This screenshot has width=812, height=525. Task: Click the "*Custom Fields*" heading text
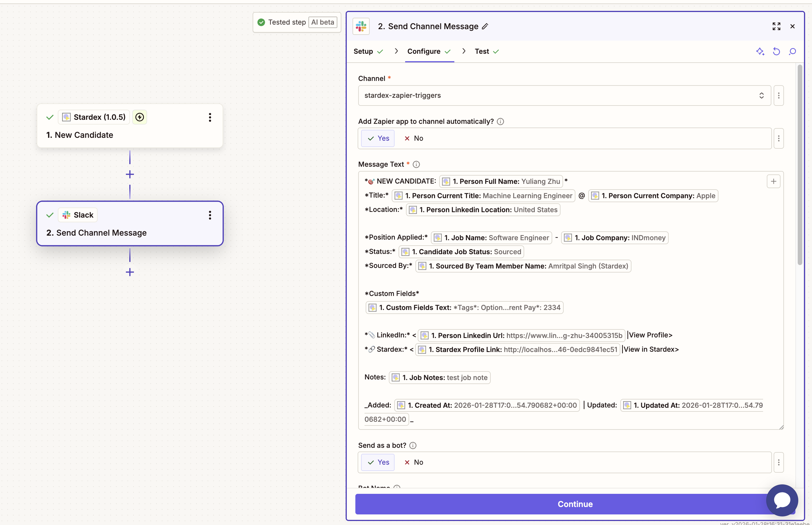392,293
